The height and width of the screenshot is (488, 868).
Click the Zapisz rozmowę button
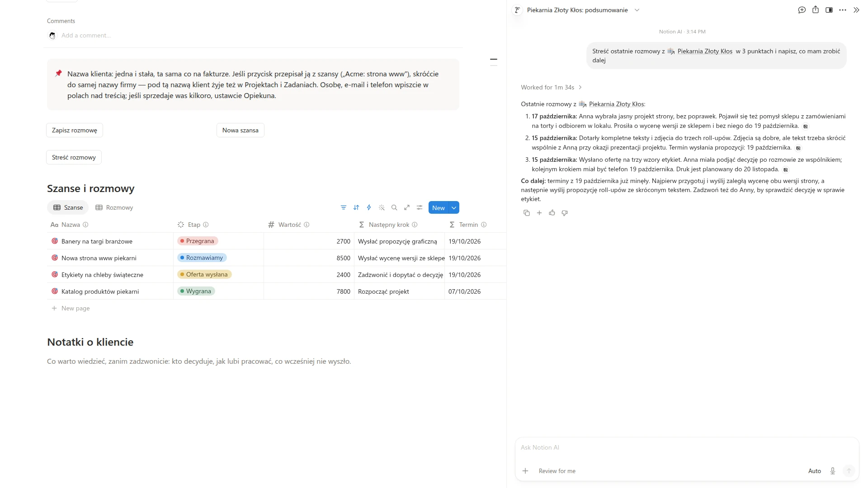pyautogui.click(x=75, y=130)
